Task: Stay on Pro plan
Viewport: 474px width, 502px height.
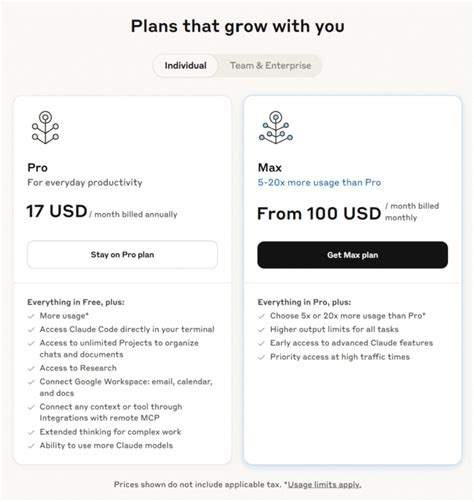Action: [122, 255]
